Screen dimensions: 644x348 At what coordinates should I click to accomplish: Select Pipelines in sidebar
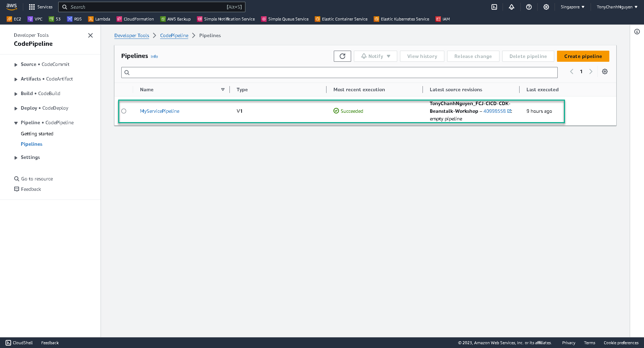(x=32, y=144)
